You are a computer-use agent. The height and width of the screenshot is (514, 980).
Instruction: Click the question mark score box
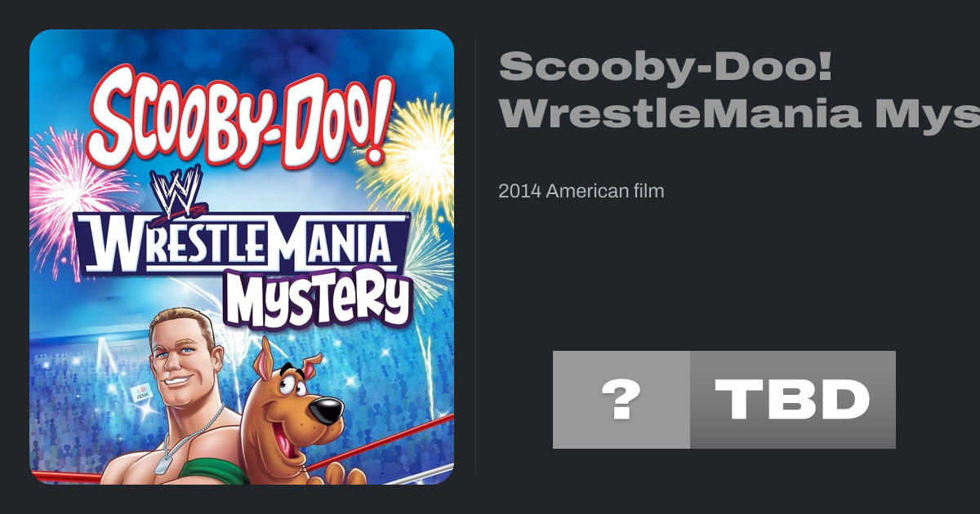[621, 400]
